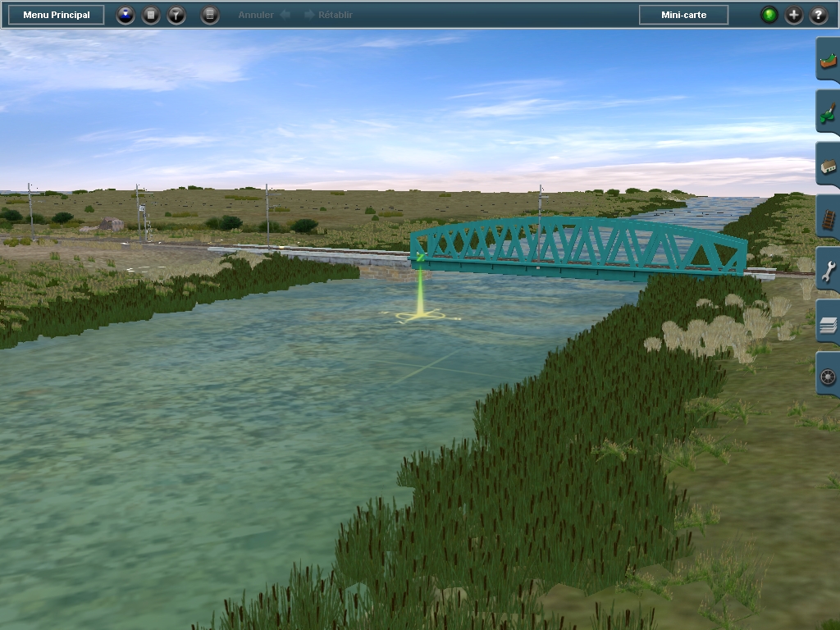Open the Mini-carte view
This screenshot has height=630, width=840.
click(x=683, y=15)
